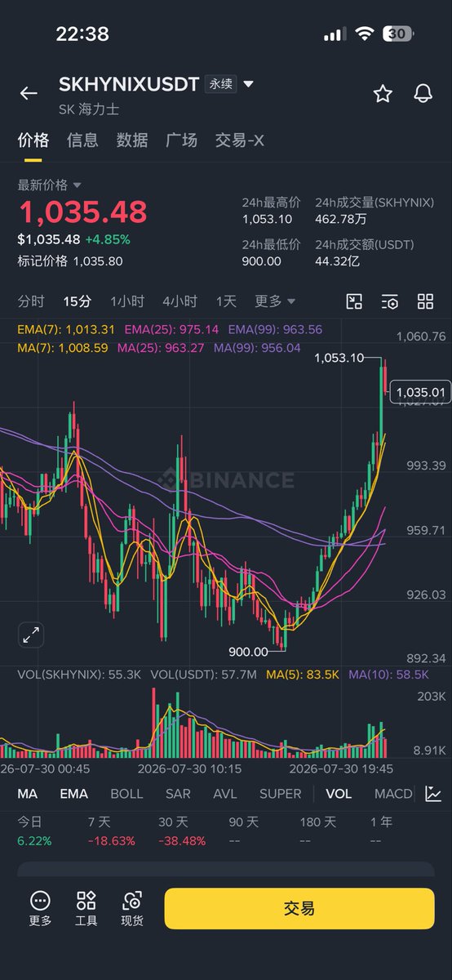Switch to the 广场 tab

coord(181,140)
